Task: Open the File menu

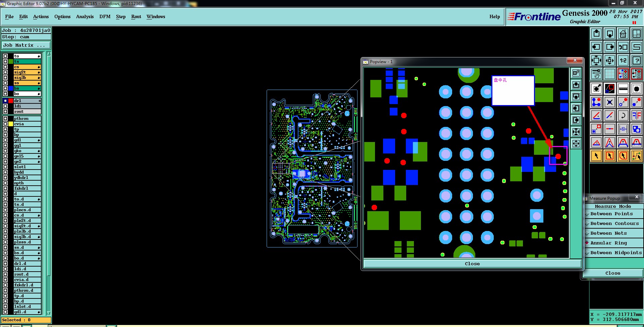Action: pyautogui.click(x=9, y=16)
